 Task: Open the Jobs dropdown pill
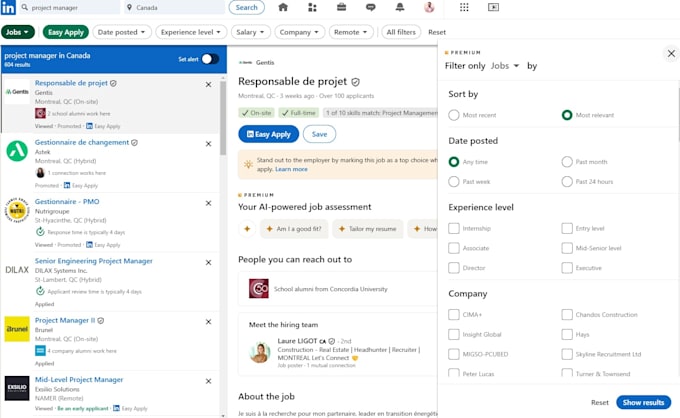pyautogui.click(x=18, y=32)
